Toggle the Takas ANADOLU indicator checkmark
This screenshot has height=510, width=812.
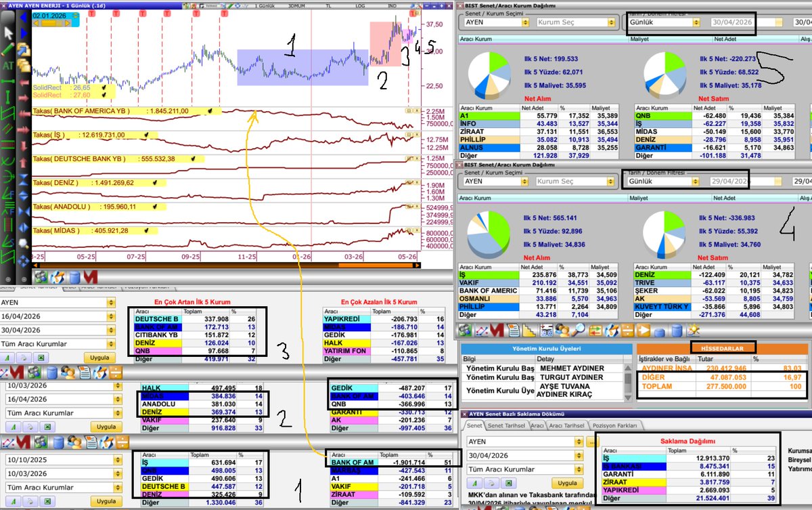point(155,207)
